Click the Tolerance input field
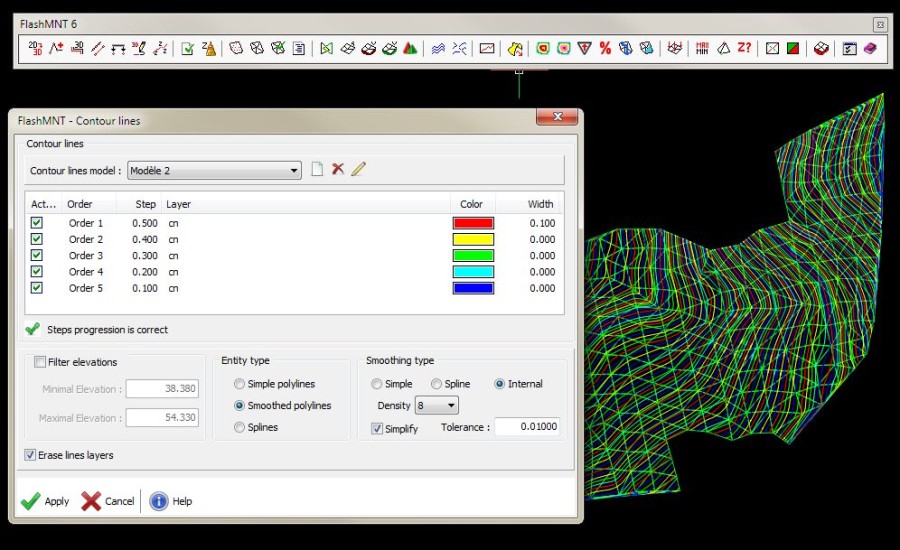This screenshot has height=550, width=900. point(527,427)
